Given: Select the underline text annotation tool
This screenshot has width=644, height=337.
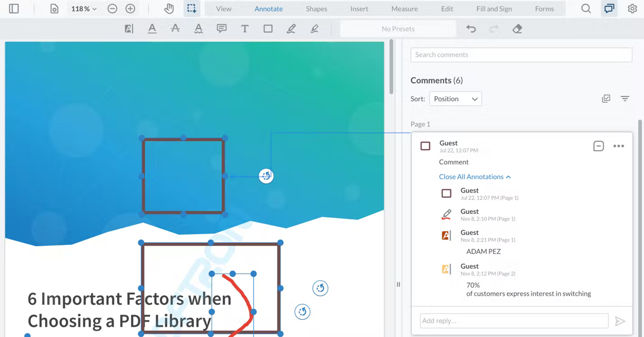Looking at the screenshot, I should tap(152, 29).
